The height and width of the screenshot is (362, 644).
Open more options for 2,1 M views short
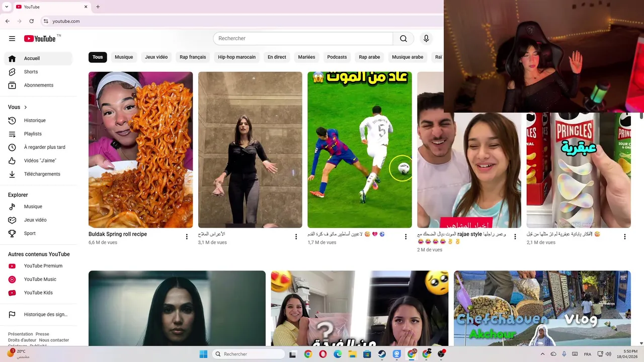click(624, 237)
